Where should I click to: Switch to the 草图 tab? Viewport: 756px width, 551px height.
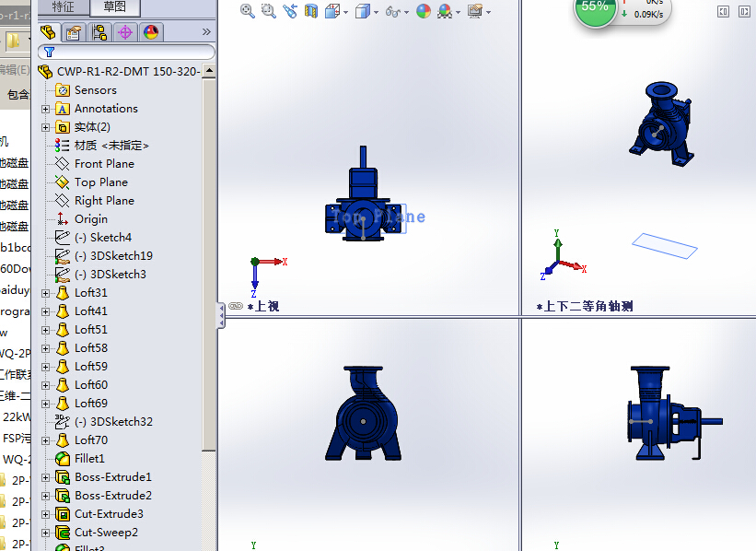click(x=115, y=6)
